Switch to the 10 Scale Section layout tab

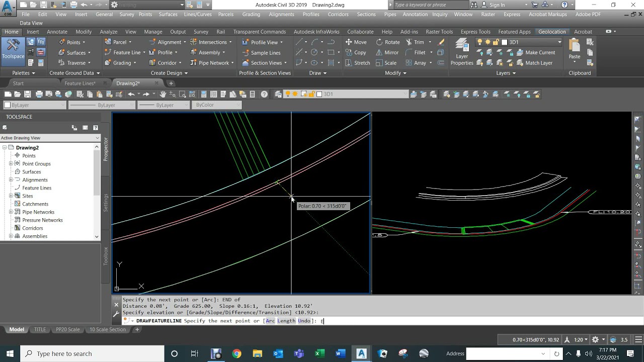(107, 329)
